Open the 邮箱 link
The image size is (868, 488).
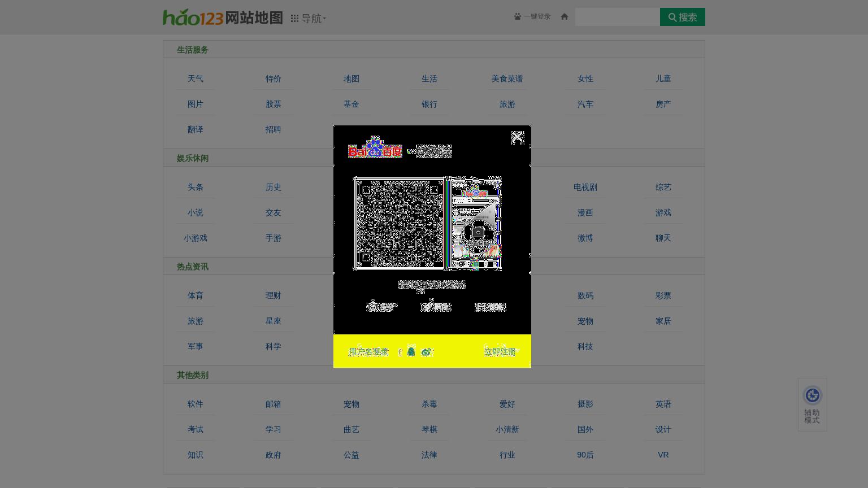click(274, 404)
